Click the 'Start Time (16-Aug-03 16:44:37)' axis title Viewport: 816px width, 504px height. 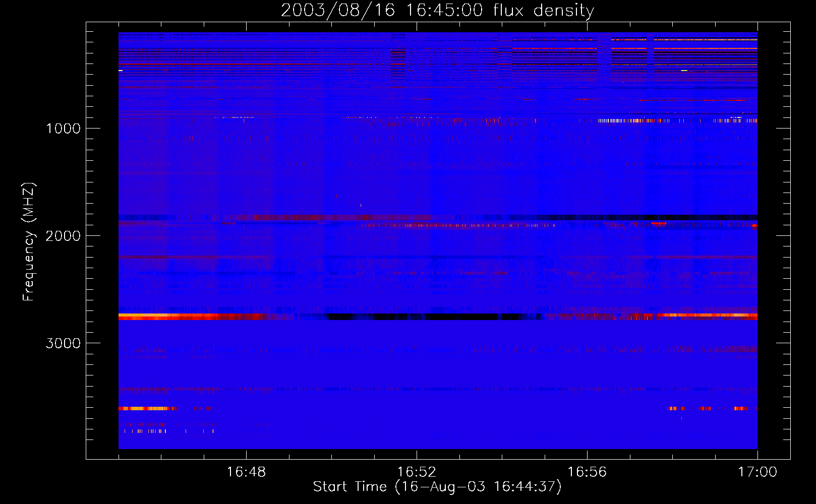point(437,487)
